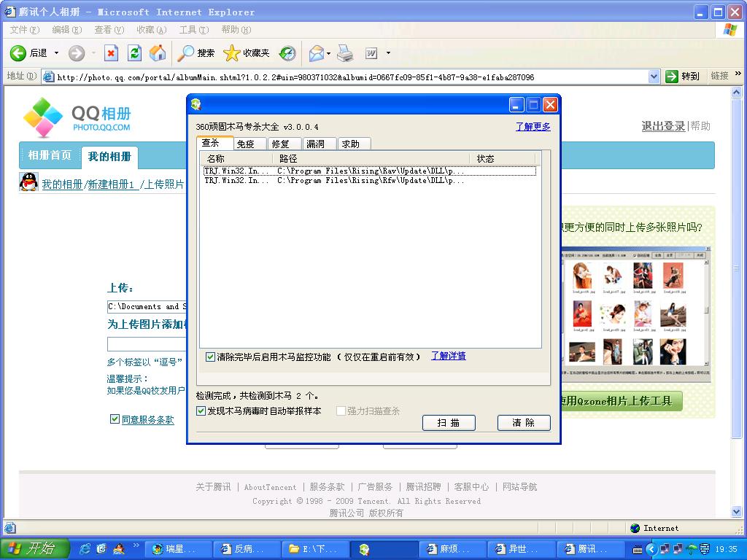The width and height of the screenshot is (747, 560).
Task: Click the Refresh page icon
Action: [135, 52]
